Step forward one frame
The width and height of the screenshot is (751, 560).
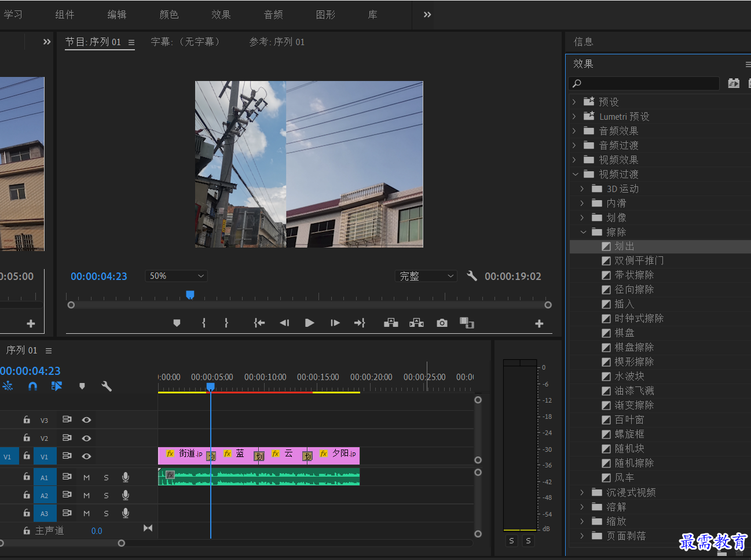click(x=335, y=323)
